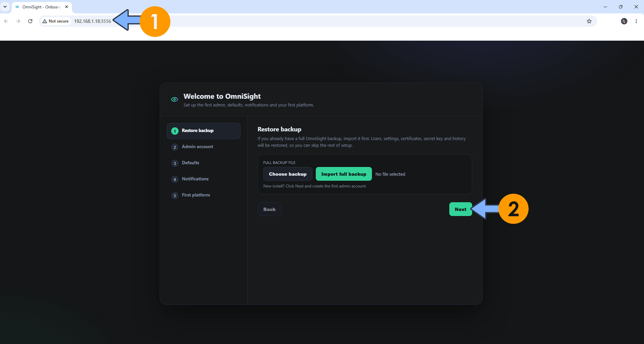
Task: Click Import full backup button
Action: pos(344,174)
